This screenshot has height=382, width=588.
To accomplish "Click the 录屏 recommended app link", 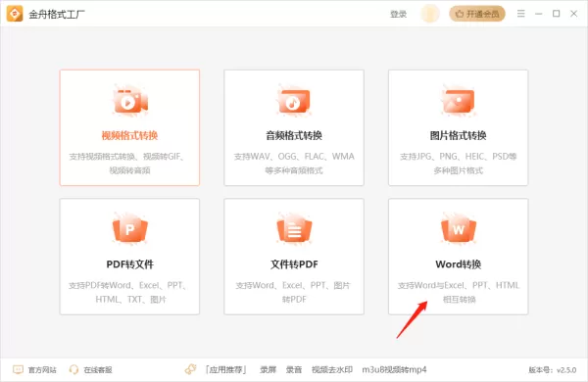I will pos(269,370).
